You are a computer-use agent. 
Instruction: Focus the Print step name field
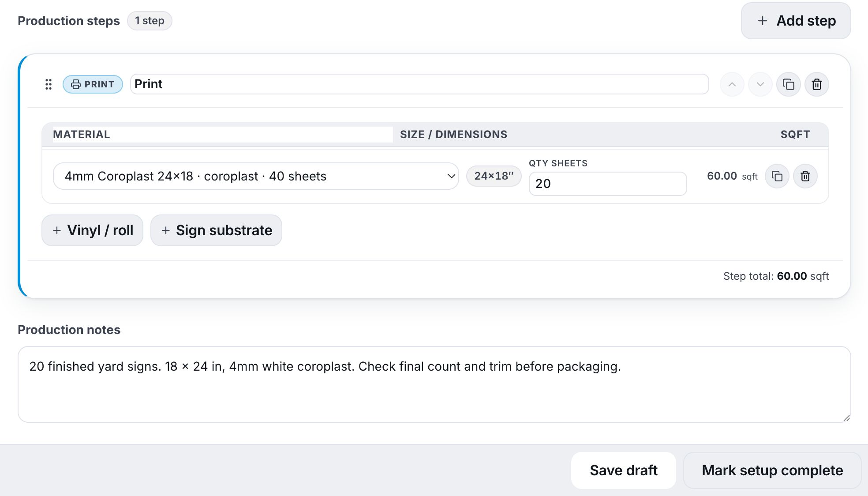tap(419, 84)
